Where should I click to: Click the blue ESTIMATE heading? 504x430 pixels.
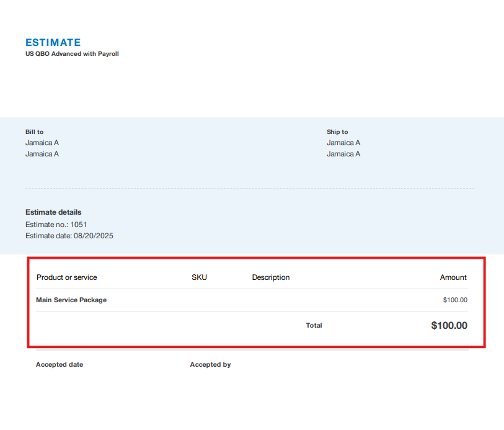coord(53,43)
